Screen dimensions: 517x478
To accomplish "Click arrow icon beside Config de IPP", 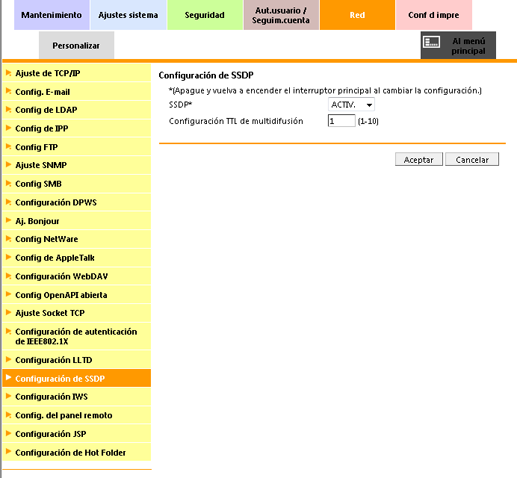I will 9,128.
